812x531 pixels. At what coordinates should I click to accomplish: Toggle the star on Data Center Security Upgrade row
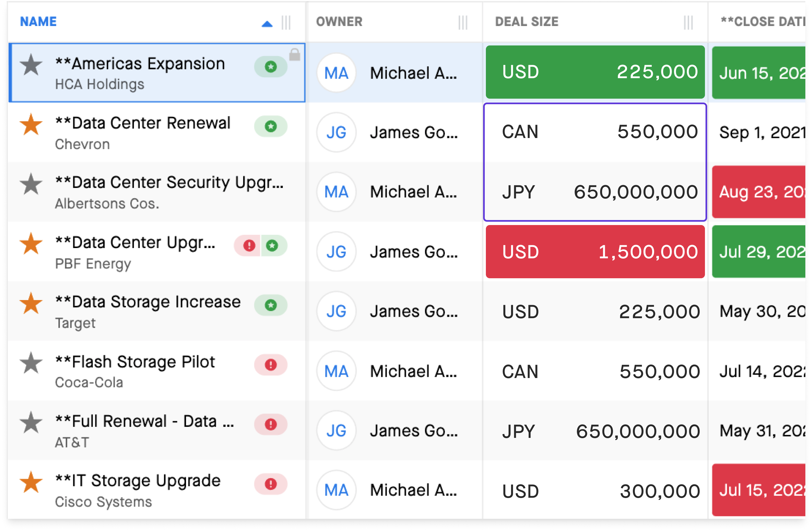tap(31, 184)
